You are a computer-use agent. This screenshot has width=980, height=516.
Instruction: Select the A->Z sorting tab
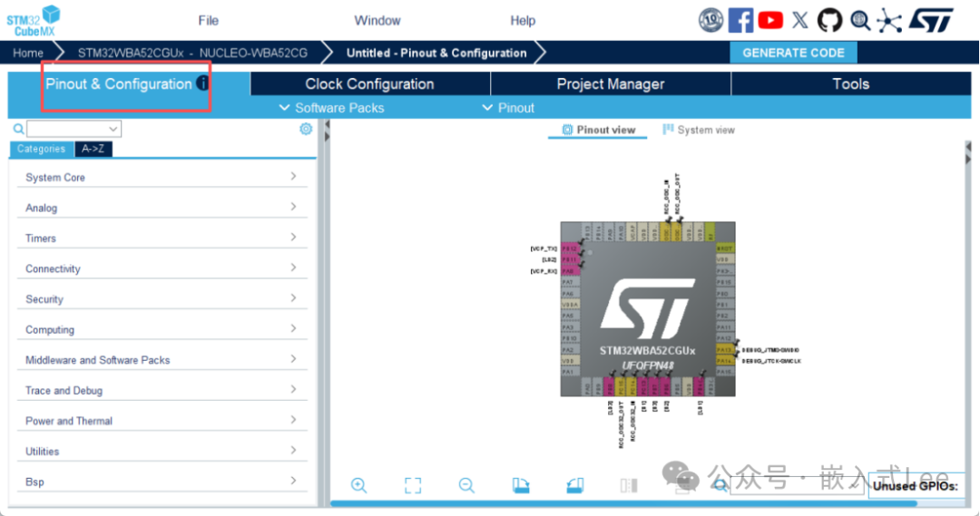tap(93, 149)
